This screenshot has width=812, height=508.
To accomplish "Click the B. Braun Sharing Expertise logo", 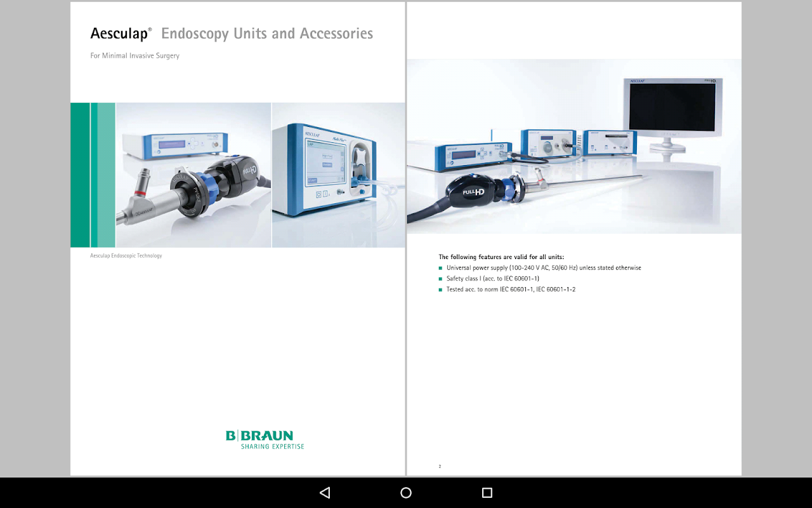I will click(x=265, y=439).
